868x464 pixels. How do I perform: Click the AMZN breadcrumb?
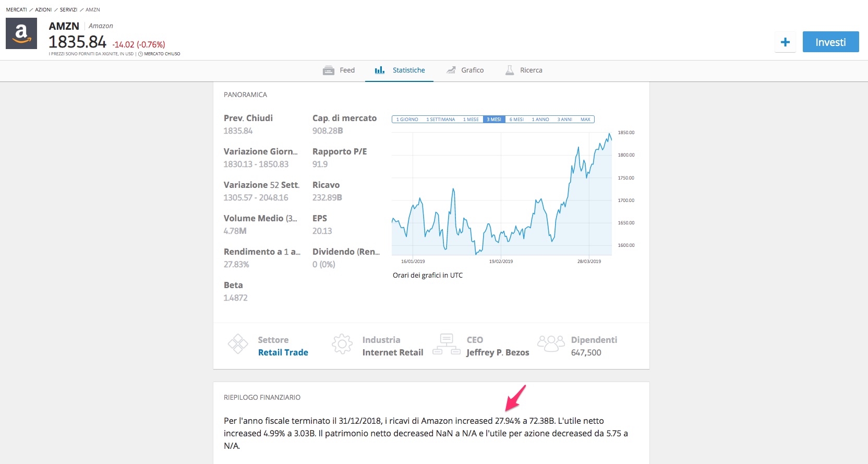[93, 10]
